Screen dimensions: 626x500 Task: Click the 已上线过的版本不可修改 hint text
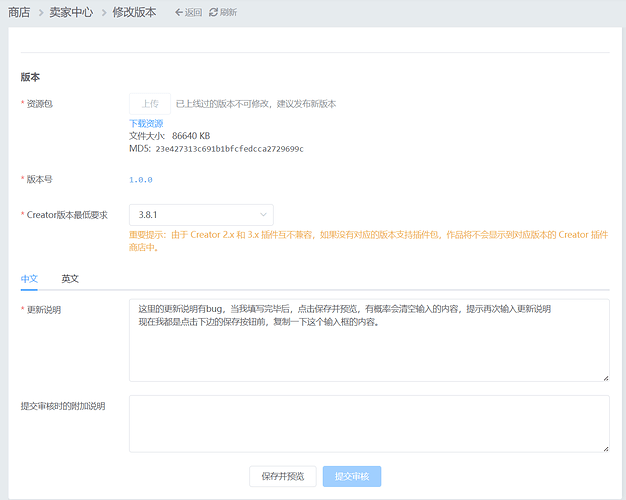click(x=256, y=104)
